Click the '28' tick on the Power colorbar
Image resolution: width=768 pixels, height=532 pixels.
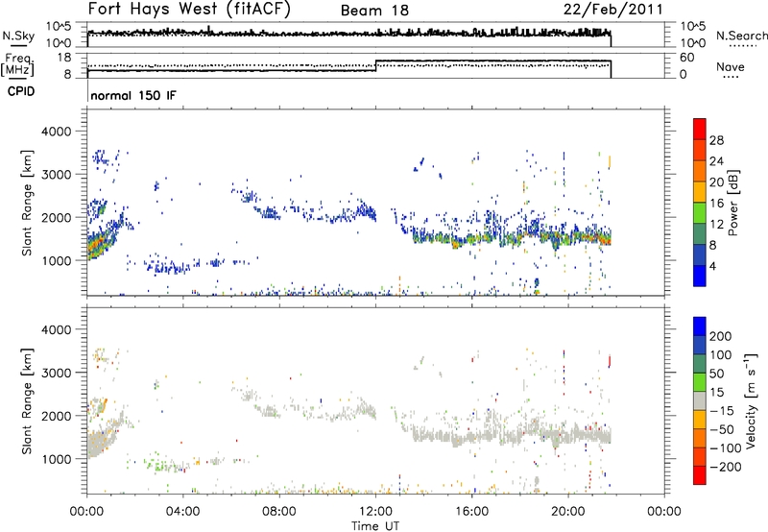(716, 140)
